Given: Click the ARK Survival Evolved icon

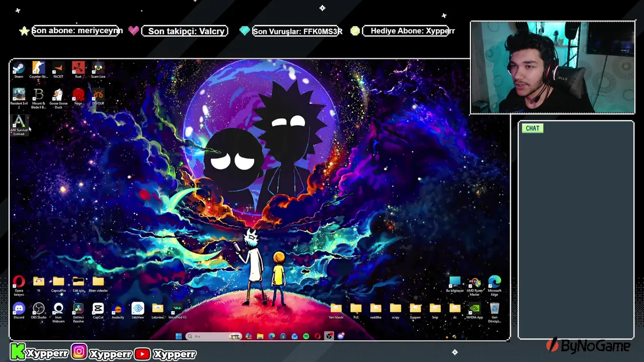Looking at the screenshot, I should [19, 125].
